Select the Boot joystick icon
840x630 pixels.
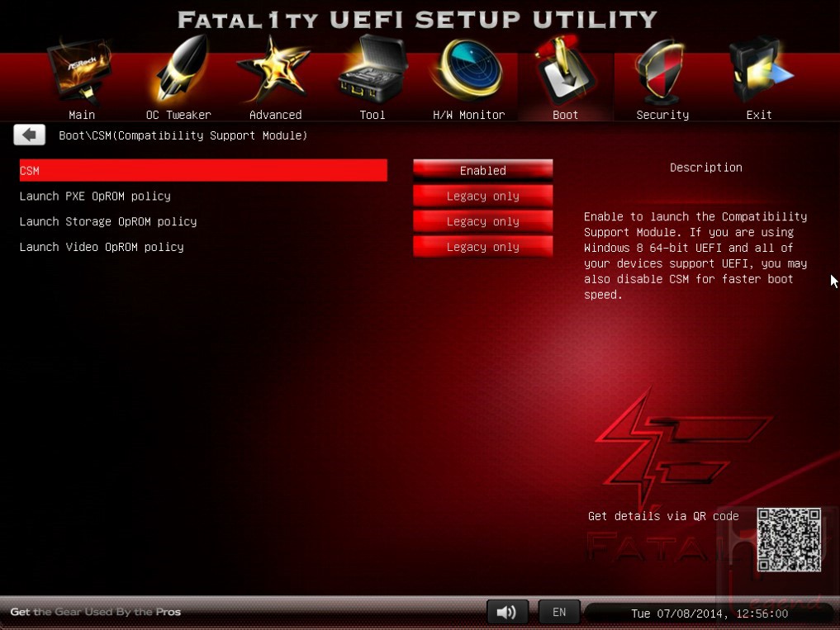pyautogui.click(x=565, y=69)
